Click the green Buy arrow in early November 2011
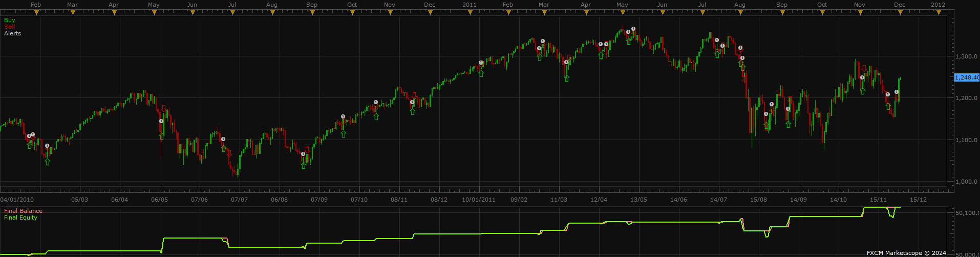Viewport: 980px width, 257px height. (863, 91)
